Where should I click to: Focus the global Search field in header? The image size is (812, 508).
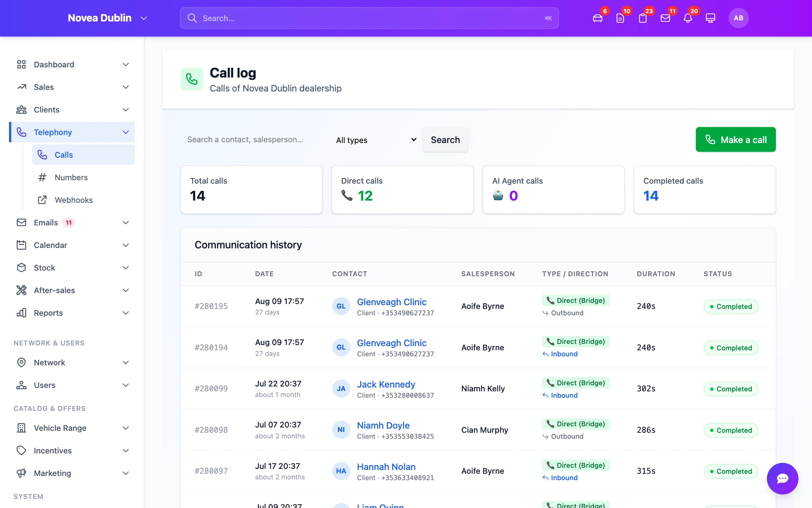click(369, 18)
